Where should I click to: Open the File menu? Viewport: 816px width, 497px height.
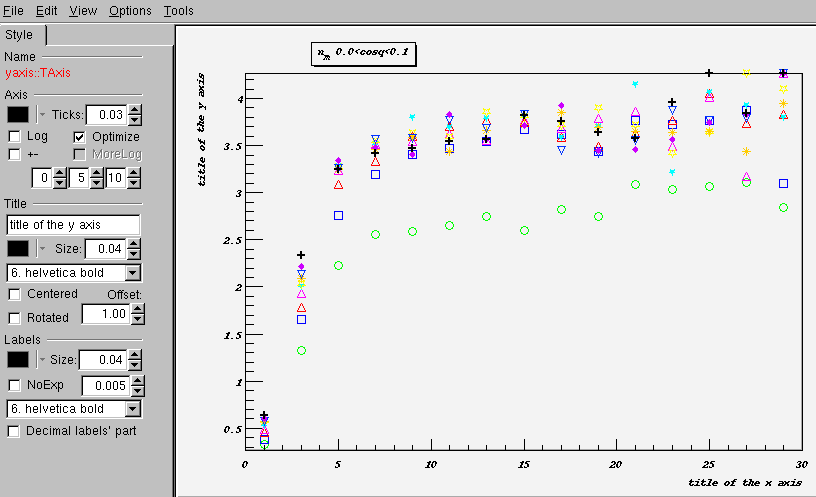[x=14, y=11]
